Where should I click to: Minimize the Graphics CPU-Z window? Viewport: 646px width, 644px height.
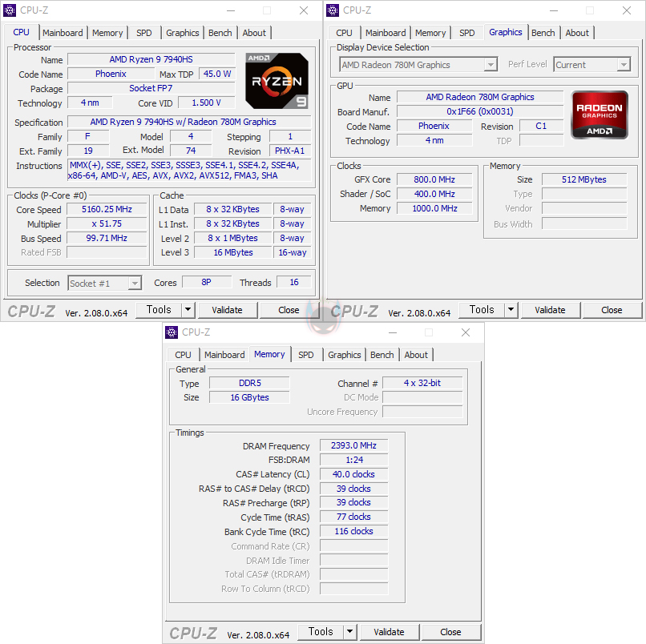554,10
